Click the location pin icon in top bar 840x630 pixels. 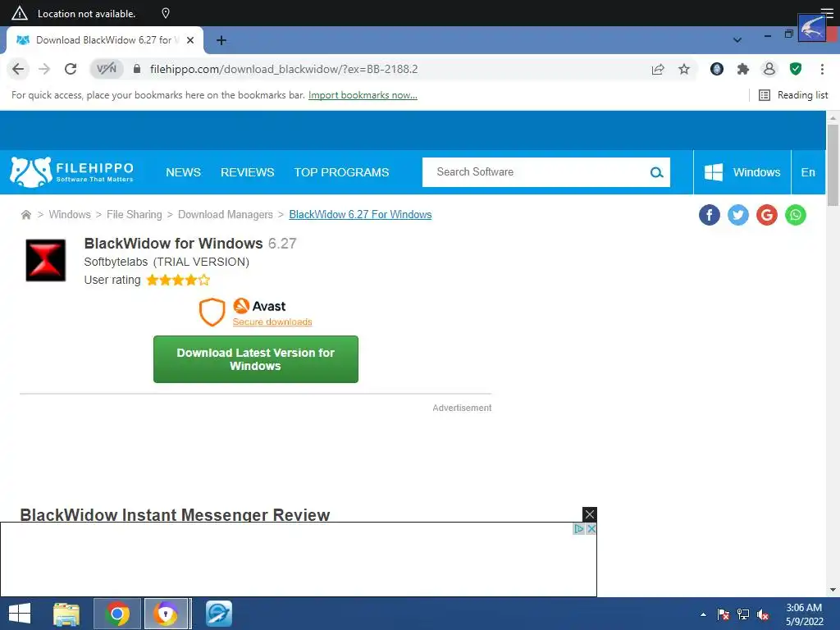point(166,13)
